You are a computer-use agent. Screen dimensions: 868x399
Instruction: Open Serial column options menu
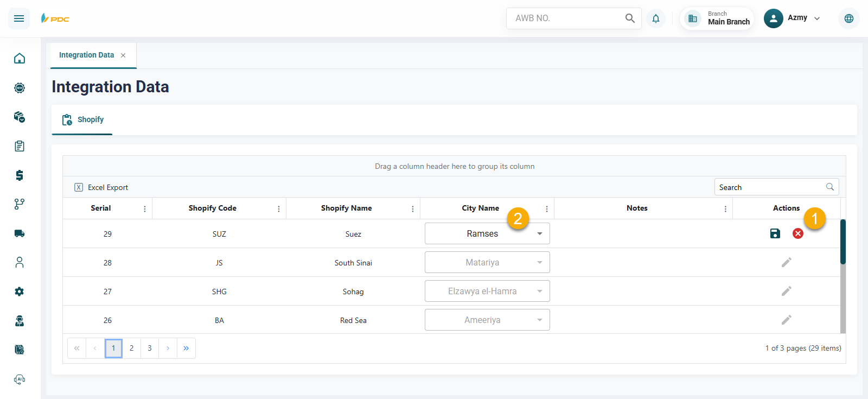click(x=145, y=208)
